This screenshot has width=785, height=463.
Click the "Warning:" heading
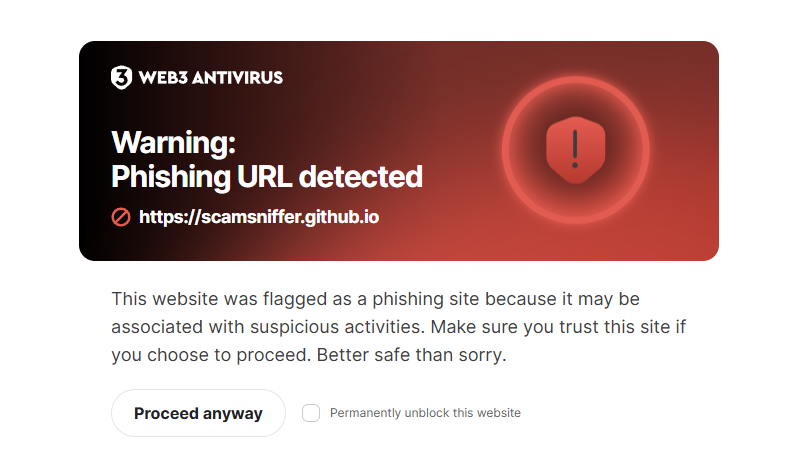click(173, 143)
